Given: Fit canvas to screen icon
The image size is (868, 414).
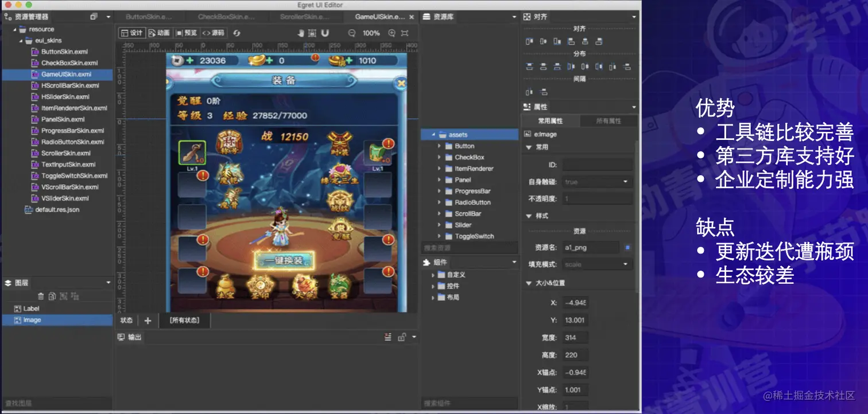Looking at the screenshot, I should click(405, 33).
